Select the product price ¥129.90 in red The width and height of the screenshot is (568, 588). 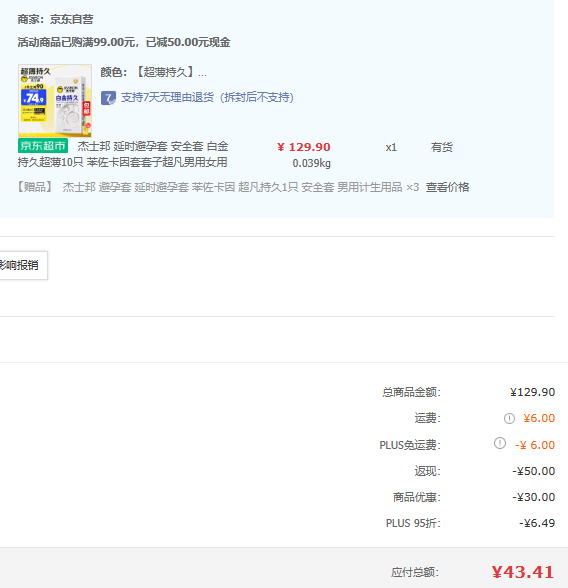[304, 147]
